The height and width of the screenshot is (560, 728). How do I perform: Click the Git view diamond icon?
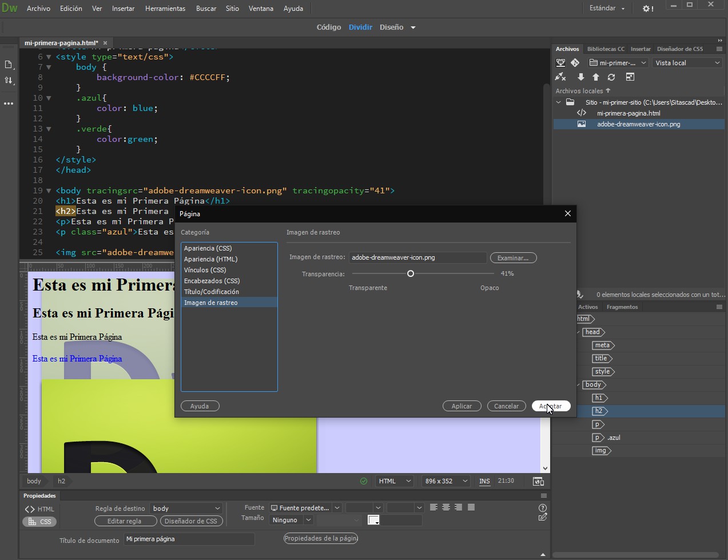click(575, 63)
